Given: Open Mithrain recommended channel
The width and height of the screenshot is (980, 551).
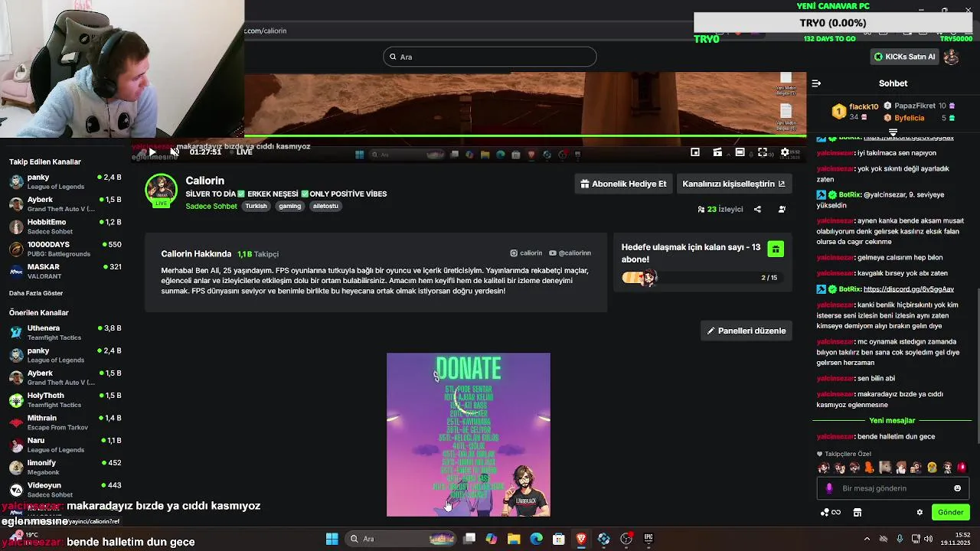Looking at the screenshot, I should (x=65, y=422).
